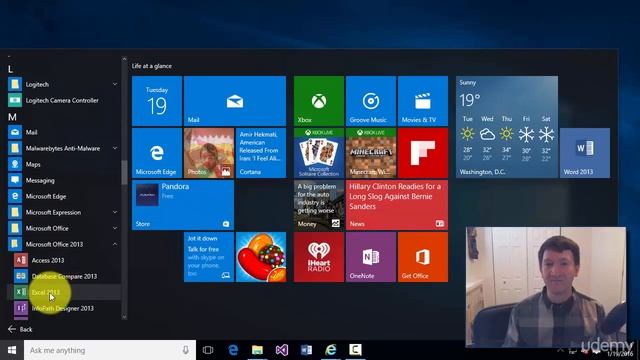Image resolution: width=640 pixels, height=360 pixels.
Task: Open the Word 2013 tile
Action: pos(585,153)
